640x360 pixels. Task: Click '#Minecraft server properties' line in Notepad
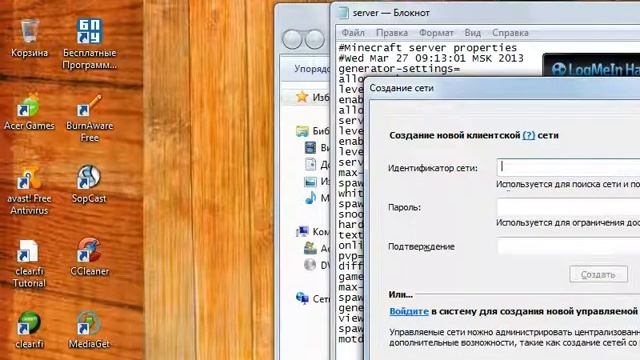point(428,48)
